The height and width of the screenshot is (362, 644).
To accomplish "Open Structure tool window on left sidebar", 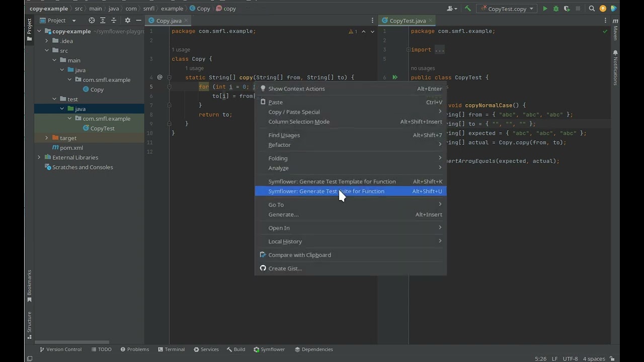I will click(29, 325).
